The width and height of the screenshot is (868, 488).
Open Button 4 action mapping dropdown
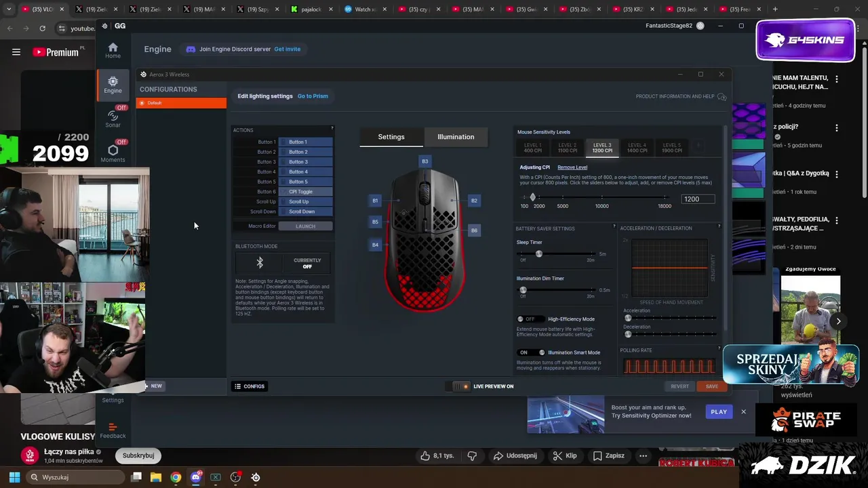click(x=305, y=171)
